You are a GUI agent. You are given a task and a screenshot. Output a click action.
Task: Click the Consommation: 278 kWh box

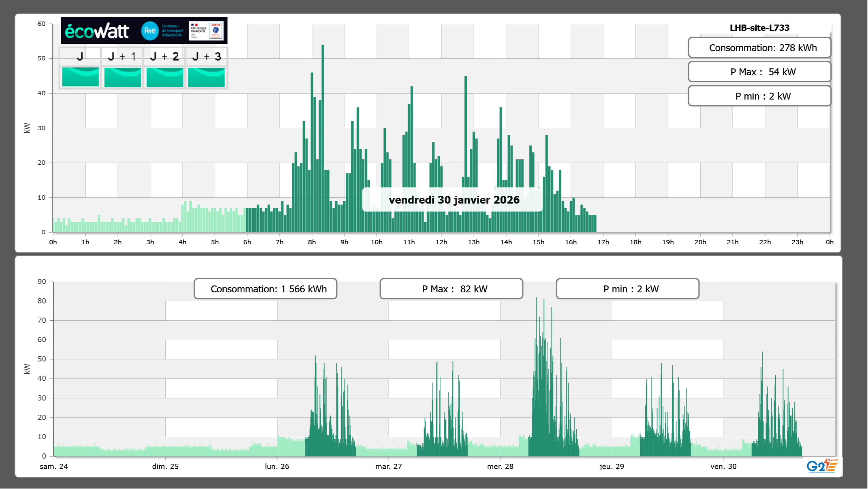pyautogui.click(x=759, y=48)
